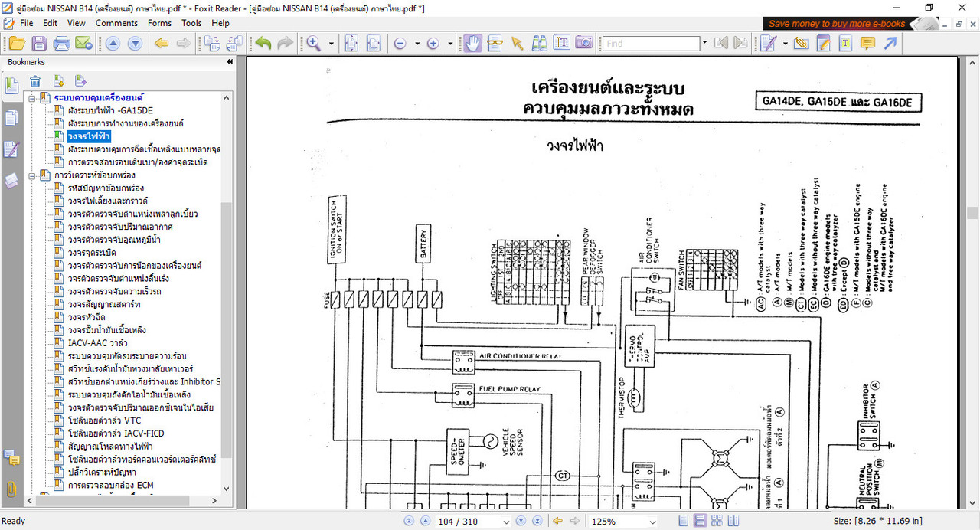Jump to first page in status bar
Viewport: 980px width, 530px height.
pos(407,521)
